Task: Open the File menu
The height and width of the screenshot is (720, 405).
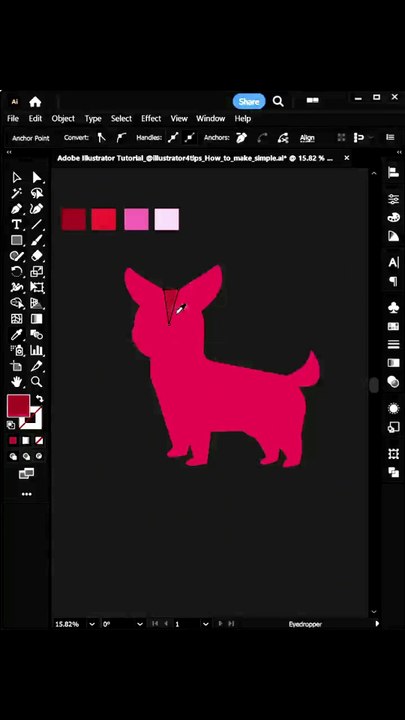Action: click(x=13, y=118)
